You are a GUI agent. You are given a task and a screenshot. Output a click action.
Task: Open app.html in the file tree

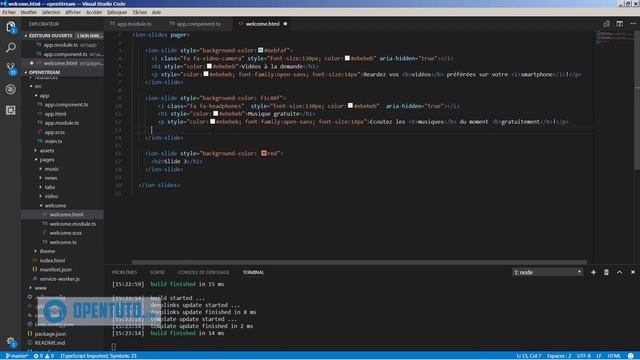[55, 114]
